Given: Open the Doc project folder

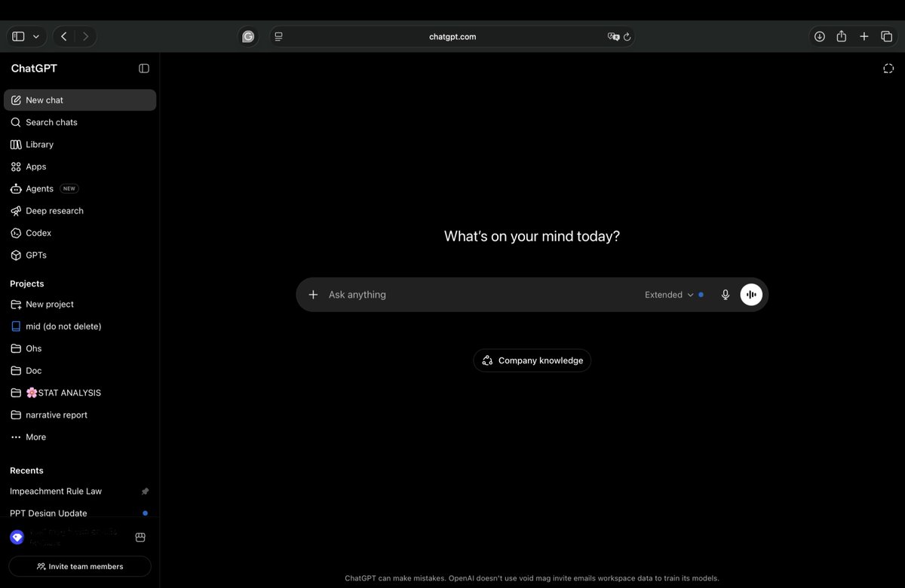Looking at the screenshot, I should click(x=80, y=371).
